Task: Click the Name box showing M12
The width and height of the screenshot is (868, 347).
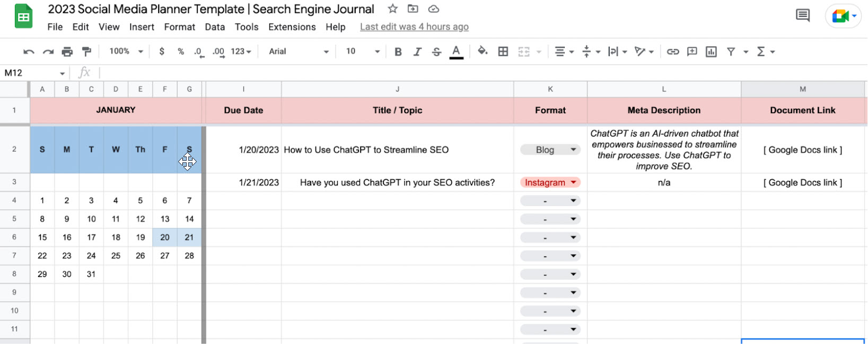Action: [x=34, y=73]
